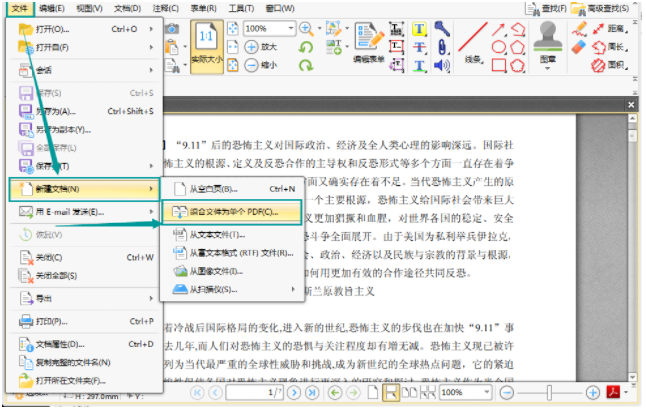This screenshot has height=412, width=646.
Task: Open the 文档 menu in menu bar
Action: 126,8
